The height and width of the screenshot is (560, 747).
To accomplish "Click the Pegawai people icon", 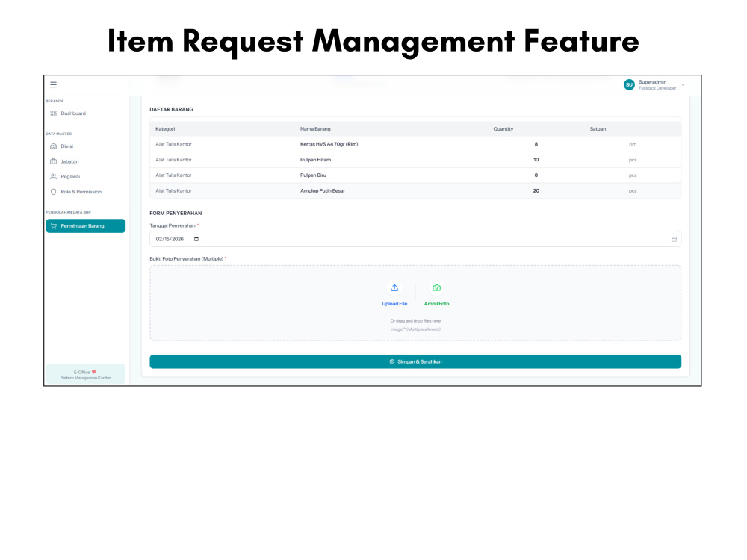I will click(x=53, y=177).
